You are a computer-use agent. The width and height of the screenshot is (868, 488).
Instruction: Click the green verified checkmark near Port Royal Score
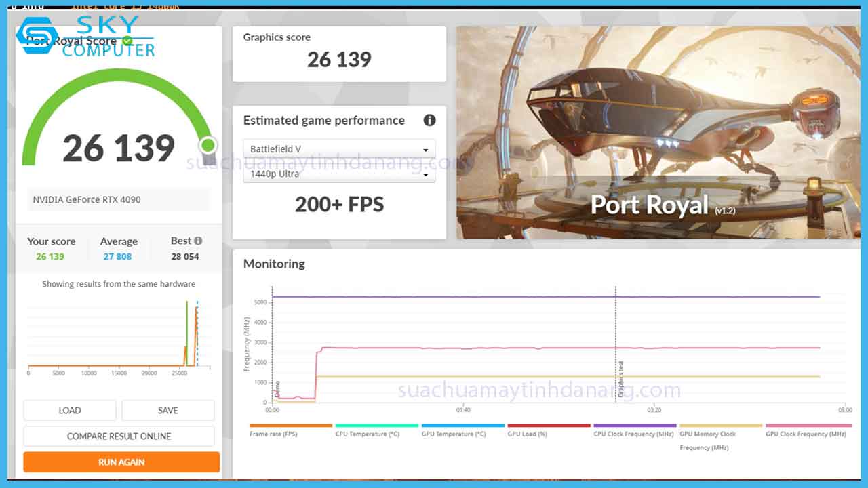(x=127, y=40)
